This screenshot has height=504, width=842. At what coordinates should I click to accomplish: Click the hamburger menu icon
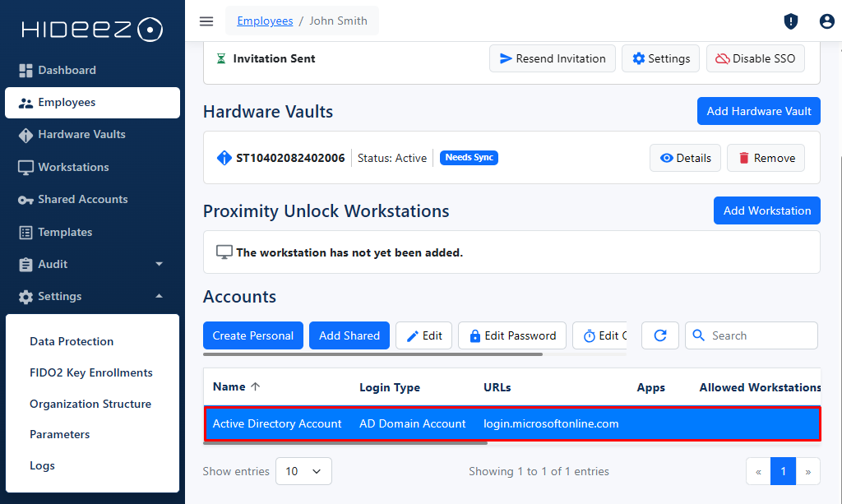point(206,21)
